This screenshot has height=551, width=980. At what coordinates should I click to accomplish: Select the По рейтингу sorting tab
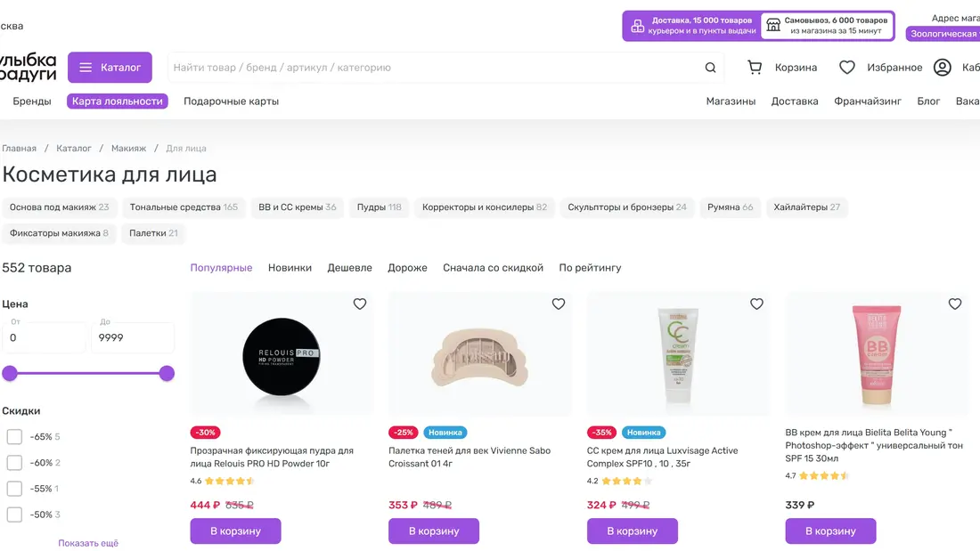pos(590,268)
